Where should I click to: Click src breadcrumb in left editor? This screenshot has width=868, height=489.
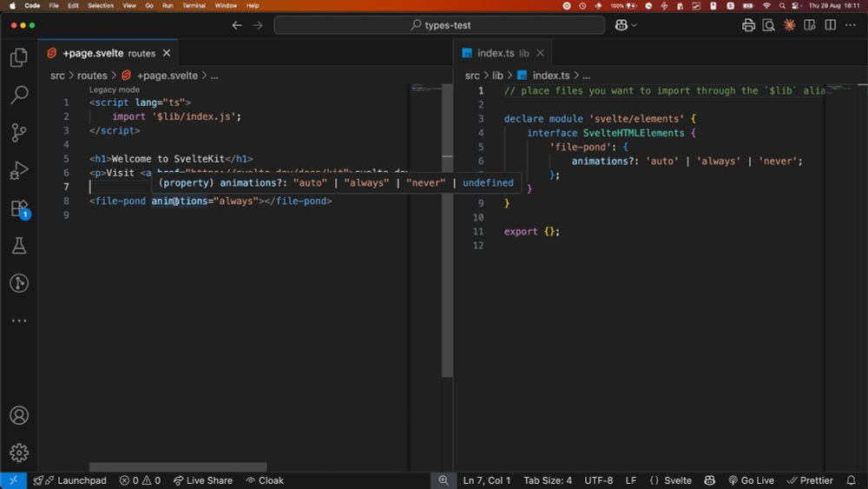coord(57,76)
